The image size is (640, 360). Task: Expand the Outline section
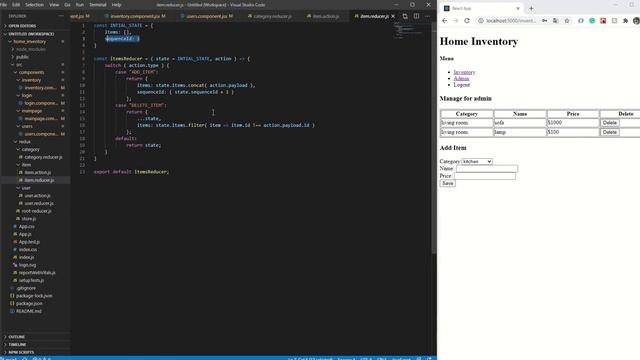[x=16, y=337]
